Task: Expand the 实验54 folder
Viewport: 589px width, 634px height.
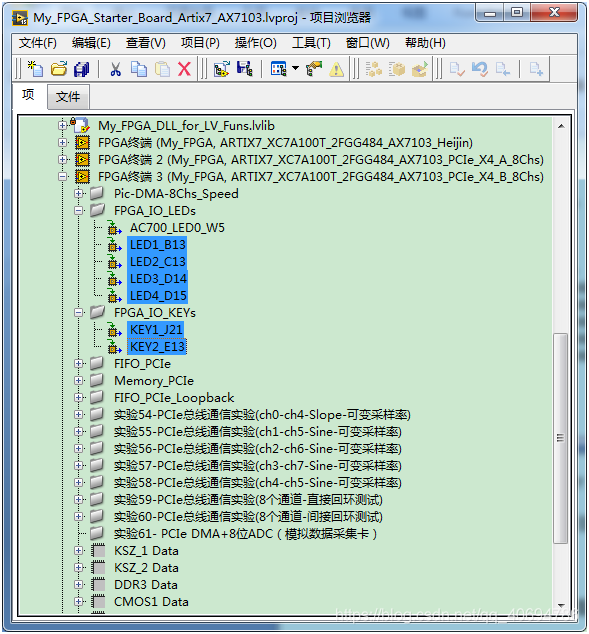Action: point(79,414)
